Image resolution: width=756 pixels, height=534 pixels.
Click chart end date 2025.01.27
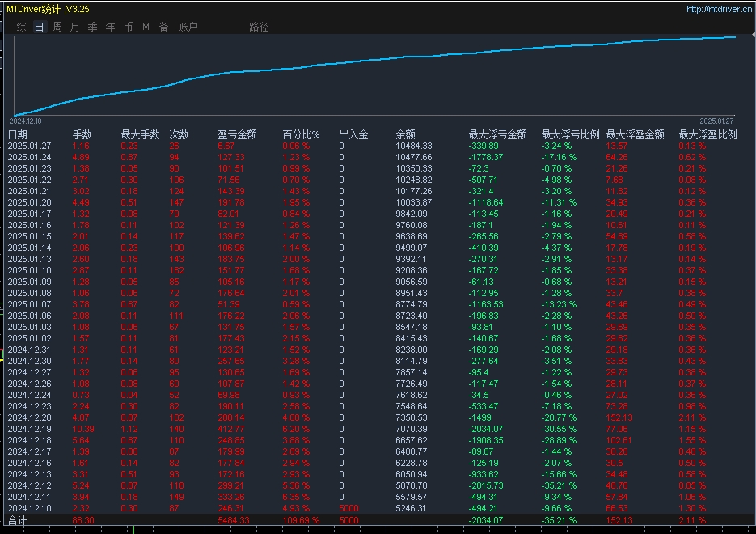click(716, 121)
